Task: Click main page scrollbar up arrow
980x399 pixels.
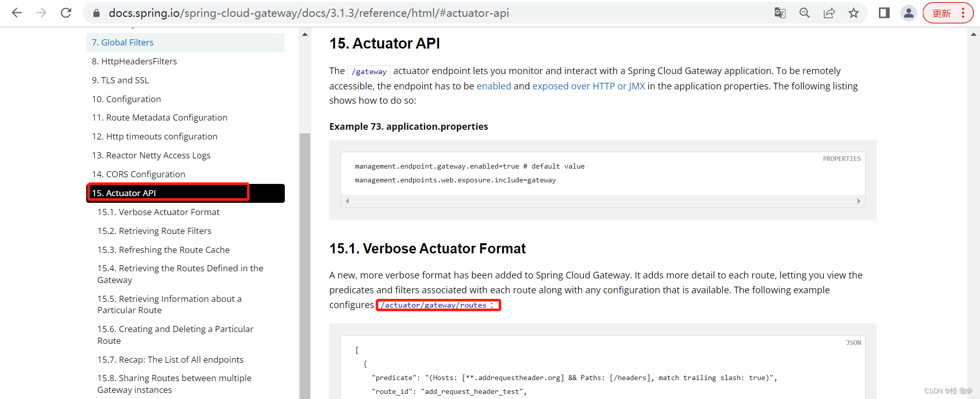Action: tap(973, 35)
